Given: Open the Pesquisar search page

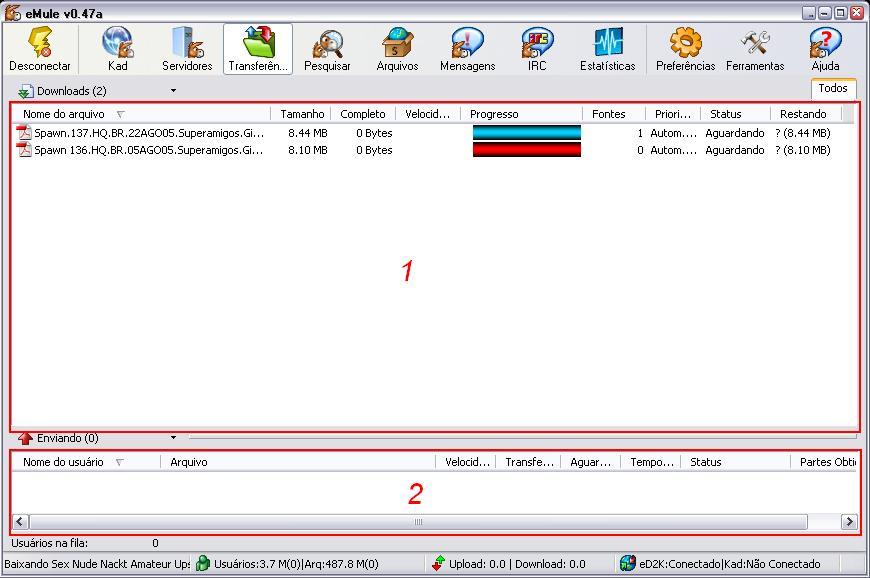Looking at the screenshot, I should pos(327,49).
